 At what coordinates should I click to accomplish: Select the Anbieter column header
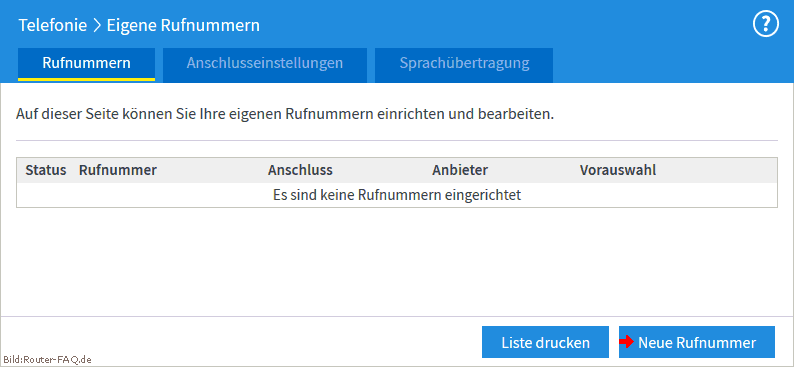[x=460, y=170]
